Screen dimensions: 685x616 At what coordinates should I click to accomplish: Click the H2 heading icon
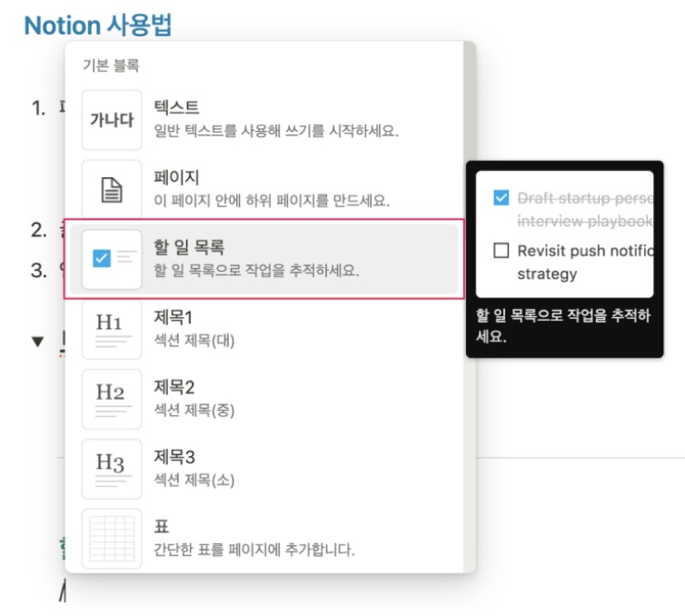(112, 399)
